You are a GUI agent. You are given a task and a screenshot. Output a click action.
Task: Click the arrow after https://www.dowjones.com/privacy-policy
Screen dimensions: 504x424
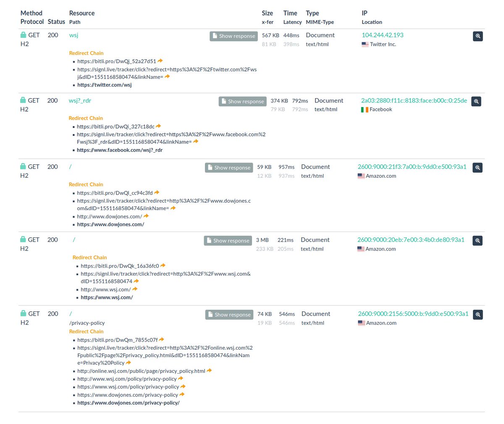tap(182, 395)
